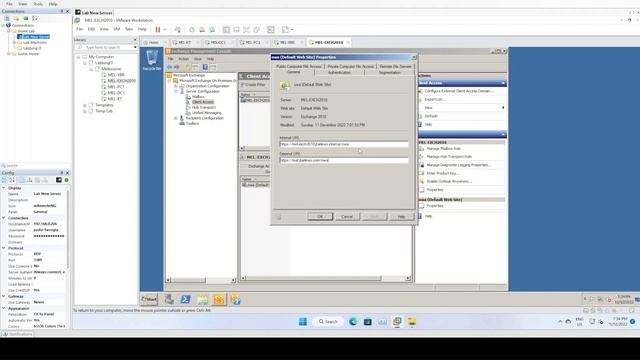Screen dimensions: 640x360
Task: Click the categorized view icon in Config toolbar
Action: [x=4, y=180]
